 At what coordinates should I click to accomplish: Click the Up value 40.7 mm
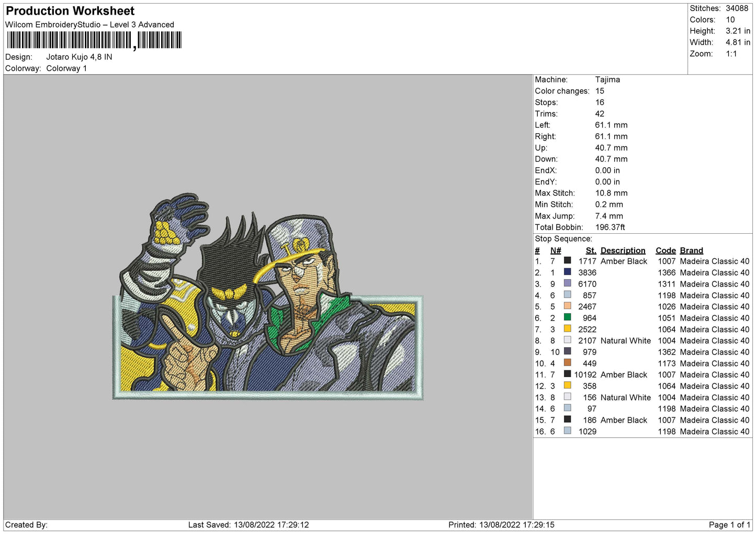611,148
